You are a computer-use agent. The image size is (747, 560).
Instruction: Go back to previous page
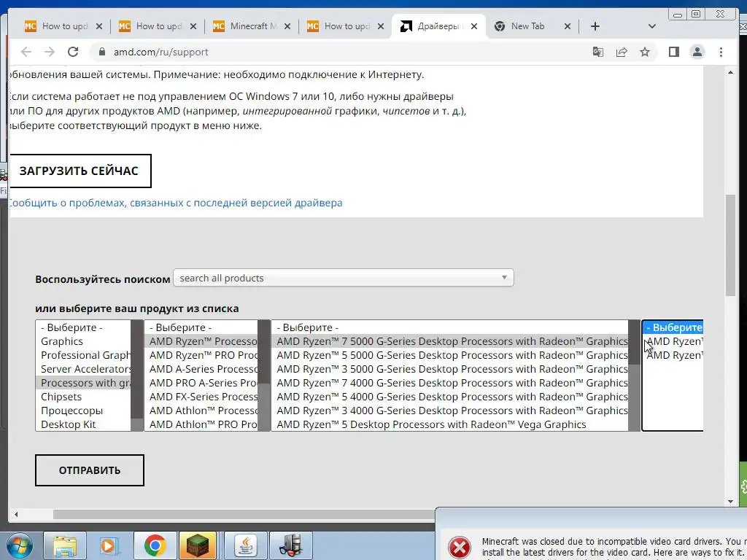coord(26,52)
